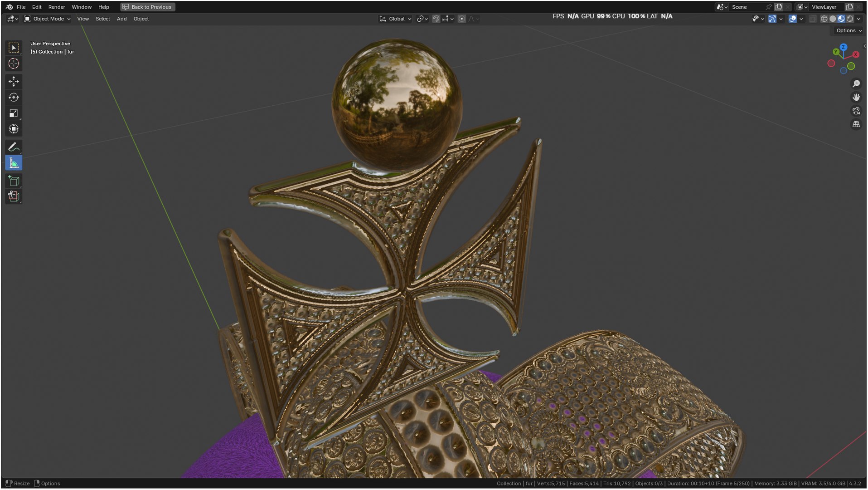The width and height of the screenshot is (868, 490).
Task: Toggle viewport overlays display
Action: (792, 19)
